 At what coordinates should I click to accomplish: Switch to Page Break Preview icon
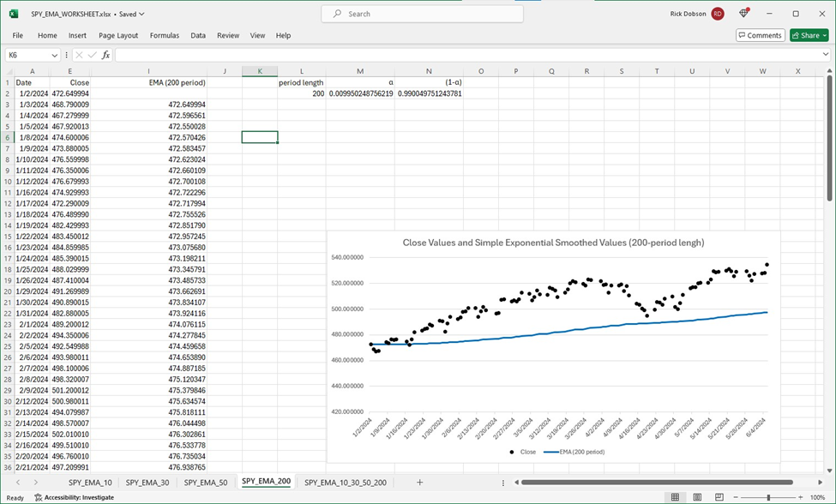[719, 497]
